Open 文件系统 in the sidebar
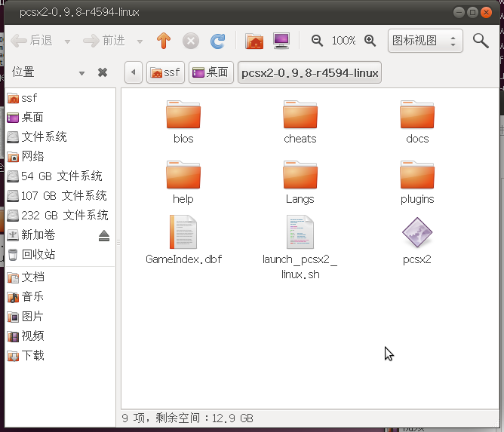This screenshot has width=504, height=432. (x=60, y=137)
